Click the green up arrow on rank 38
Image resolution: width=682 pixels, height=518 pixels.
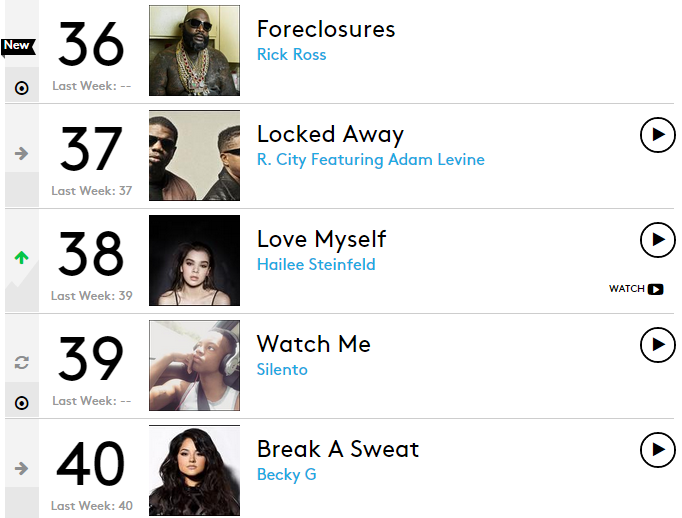22,258
